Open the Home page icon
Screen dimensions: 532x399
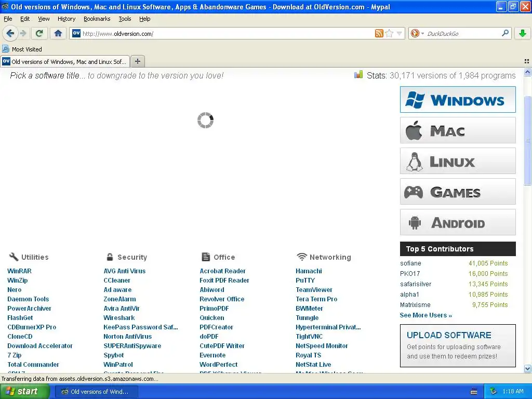[58, 33]
